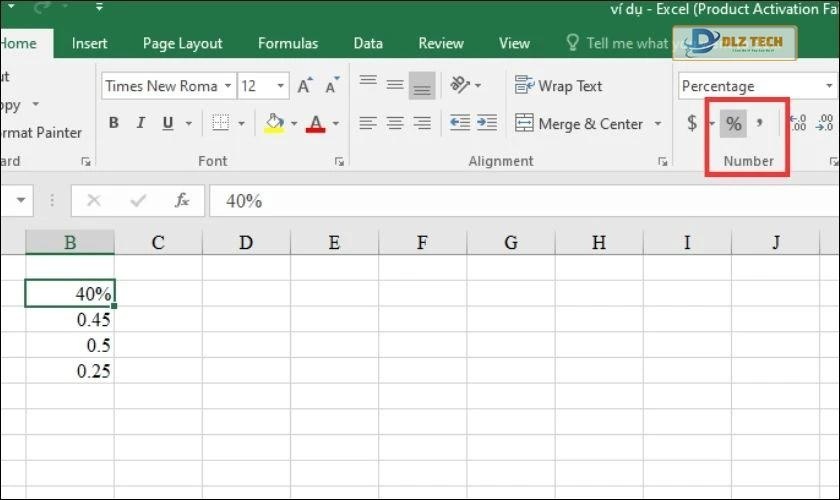Increase font size with grow icon
This screenshot has width=840, height=500.
click(x=305, y=86)
